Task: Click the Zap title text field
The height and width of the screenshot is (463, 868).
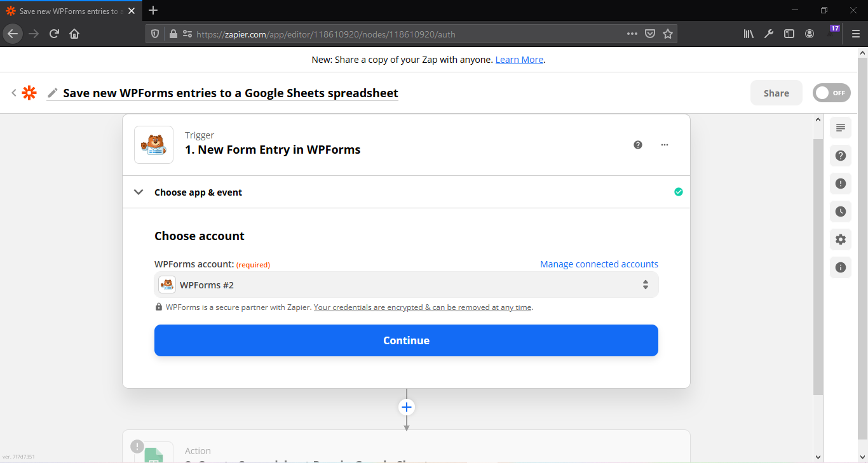Action: (231, 93)
